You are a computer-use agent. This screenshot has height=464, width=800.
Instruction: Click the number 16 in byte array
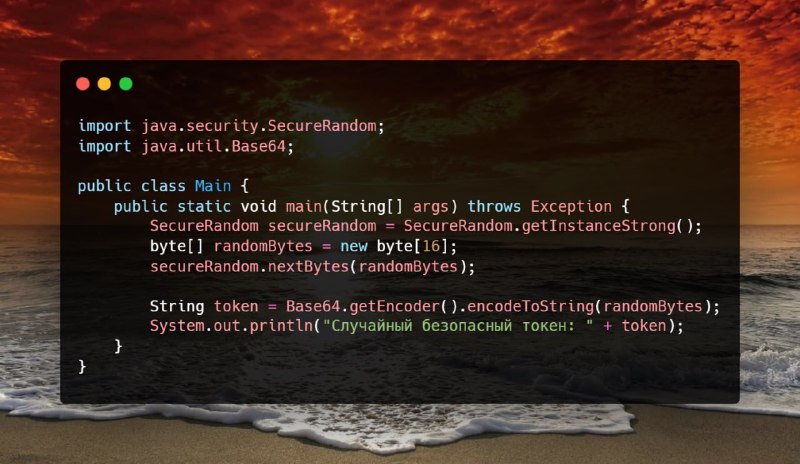(x=431, y=246)
